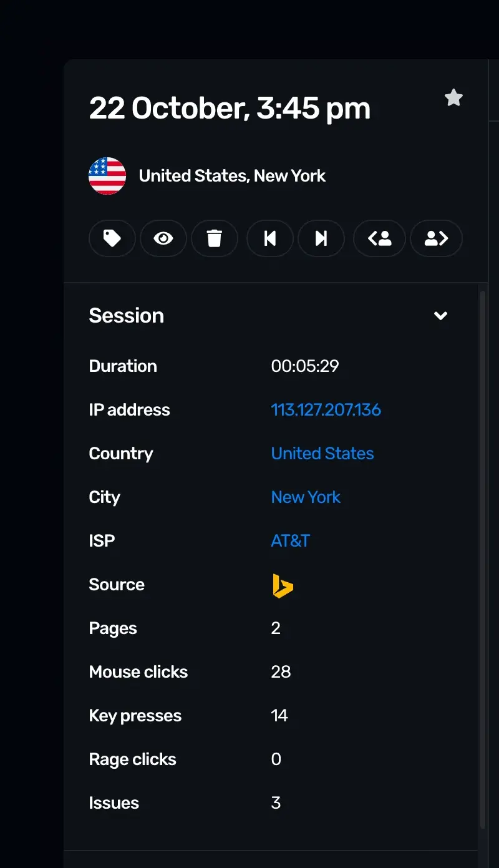
Task: Click the Issues row count value
Action: pos(276,802)
